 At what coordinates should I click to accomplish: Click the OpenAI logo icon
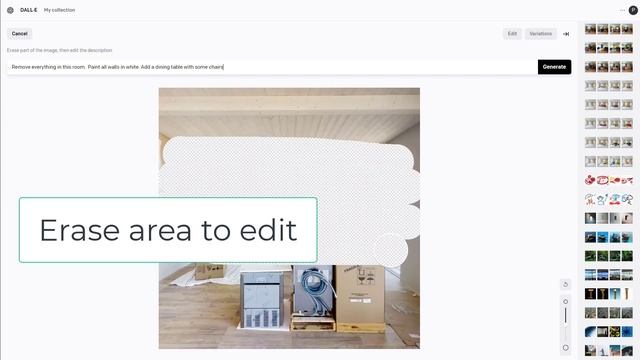[10, 10]
